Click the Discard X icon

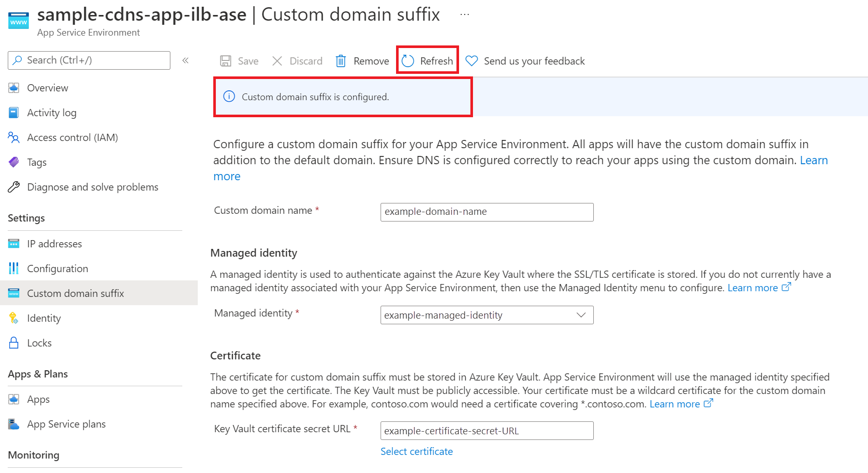277,61
